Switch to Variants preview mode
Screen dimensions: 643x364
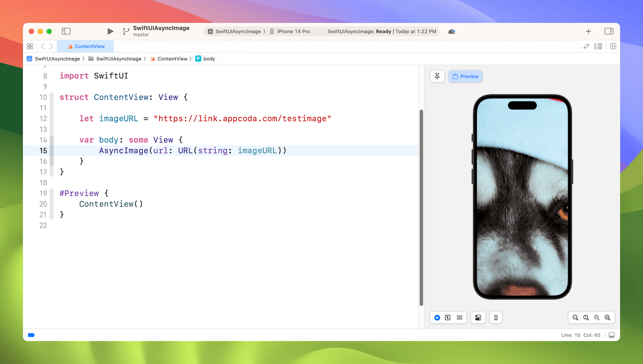(459, 317)
